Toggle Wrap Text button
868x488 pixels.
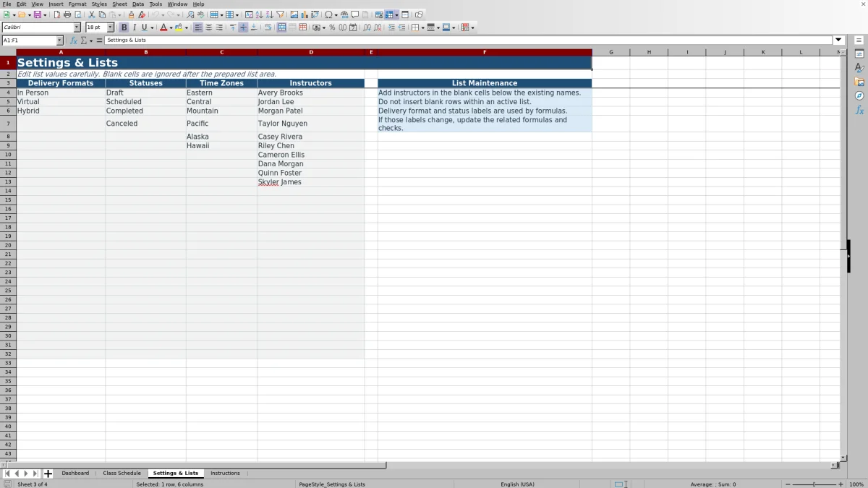click(268, 27)
